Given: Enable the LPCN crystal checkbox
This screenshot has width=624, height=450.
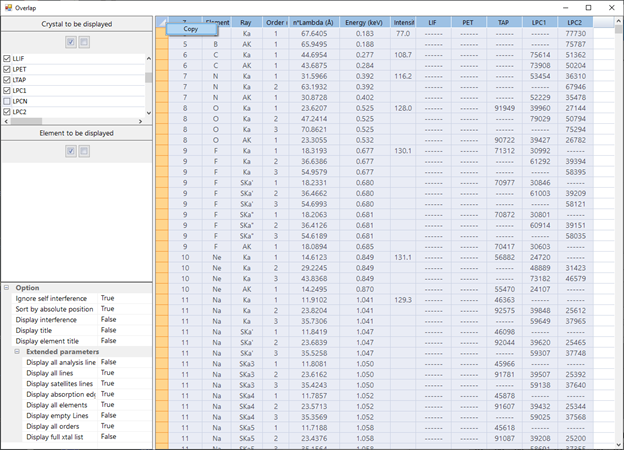Looking at the screenshot, I should click(8, 101).
